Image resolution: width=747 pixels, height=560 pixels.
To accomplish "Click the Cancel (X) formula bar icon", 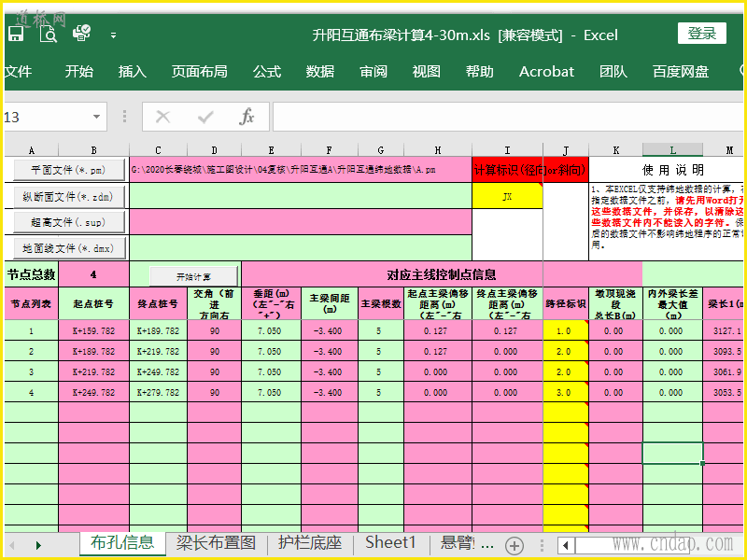I will 162,117.
